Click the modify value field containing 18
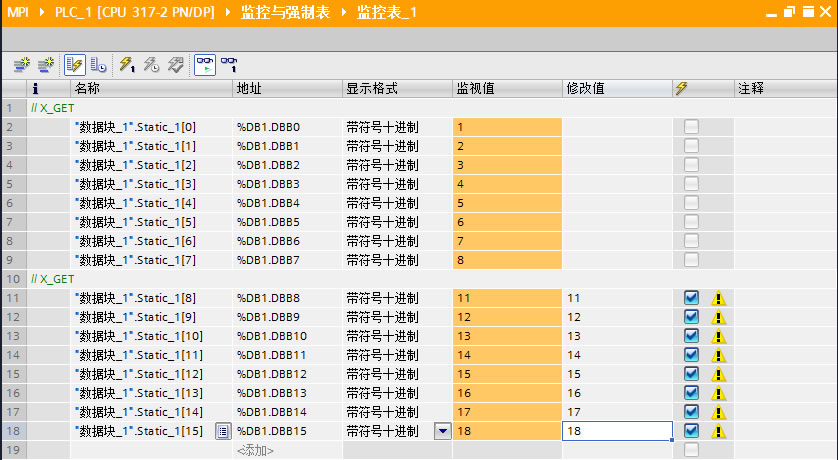Viewport: 838px width, 460px height. click(x=616, y=431)
